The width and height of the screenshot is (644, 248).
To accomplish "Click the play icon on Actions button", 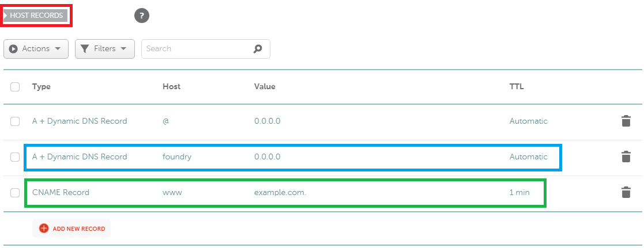I will point(13,49).
